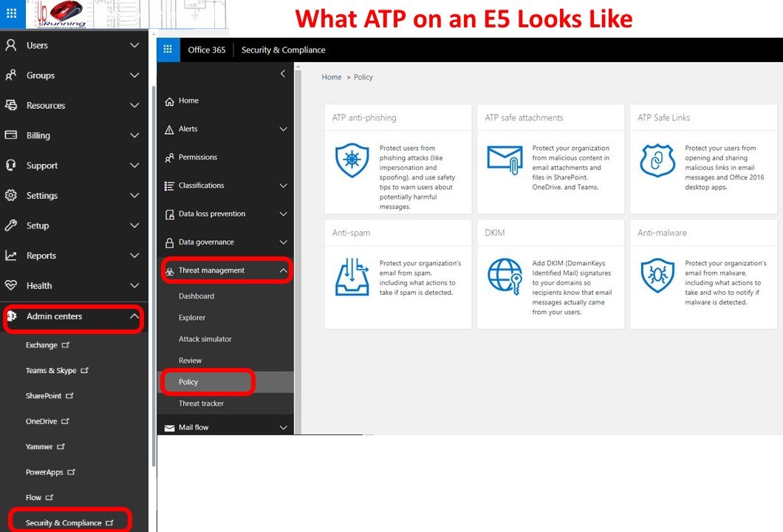
Task: Expand the Alerts section chevron
Action: pos(283,129)
